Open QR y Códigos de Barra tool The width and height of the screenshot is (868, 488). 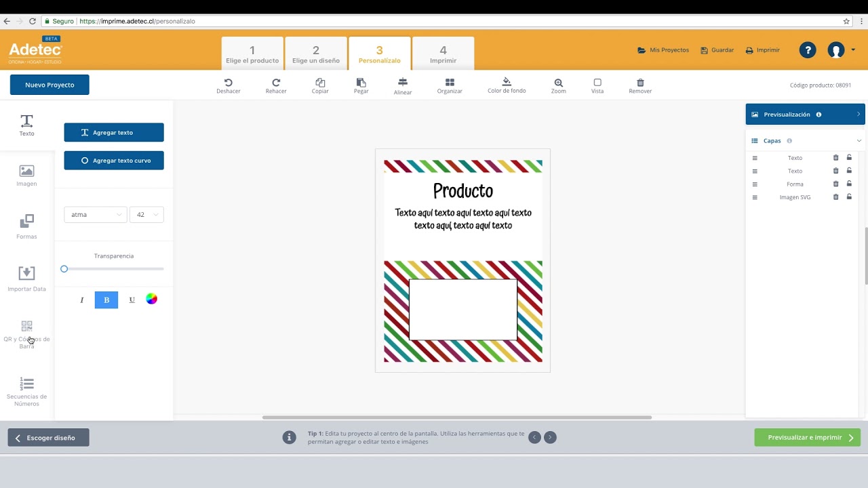(26, 335)
